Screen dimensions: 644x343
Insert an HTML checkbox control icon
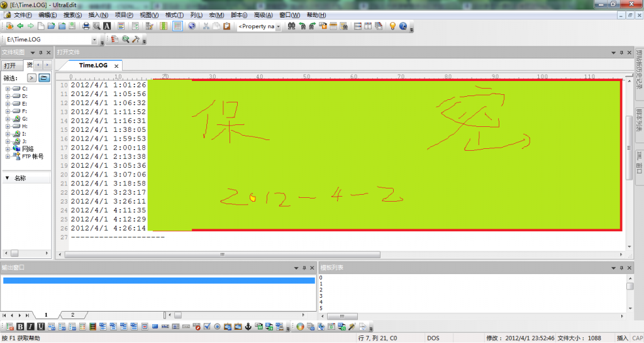[207, 327]
